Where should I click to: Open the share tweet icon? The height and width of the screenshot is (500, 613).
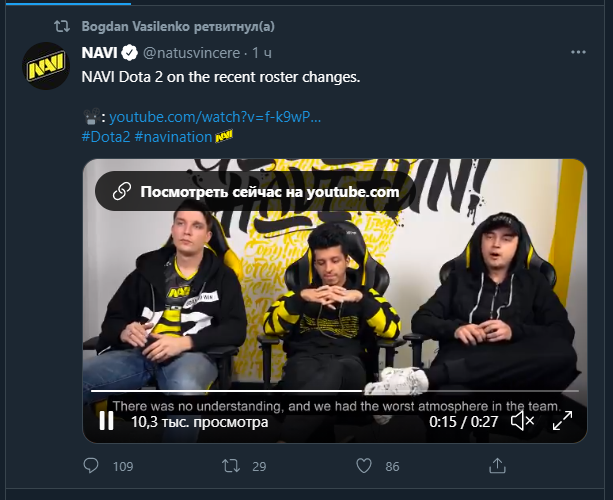pos(497,466)
